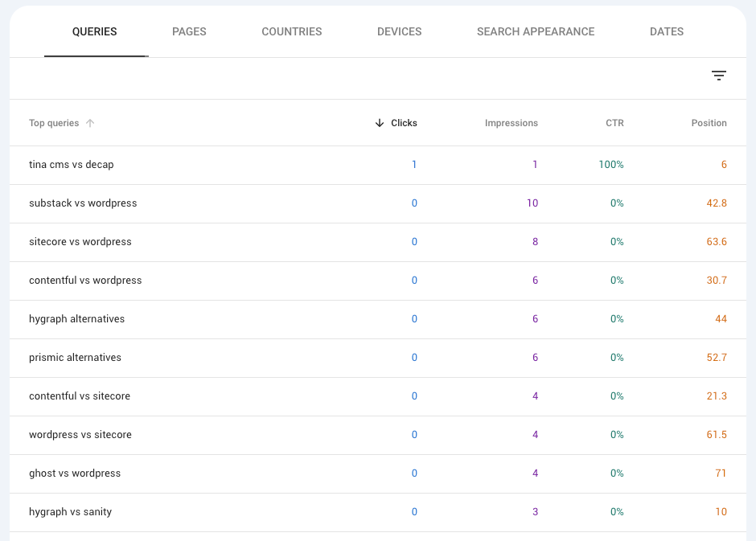Sort by the CTR column header
The image size is (756, 541).
[614, 123]
